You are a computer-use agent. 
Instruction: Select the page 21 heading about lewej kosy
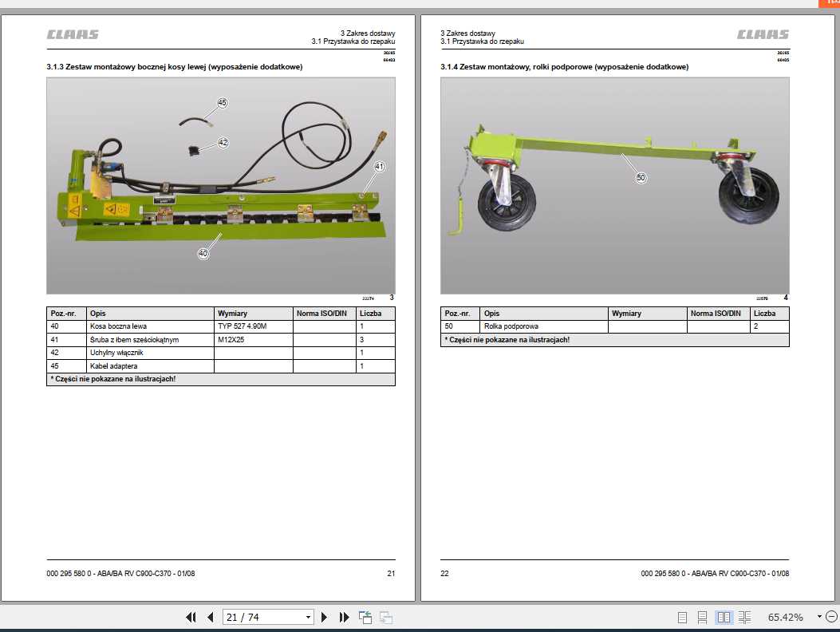173,67
